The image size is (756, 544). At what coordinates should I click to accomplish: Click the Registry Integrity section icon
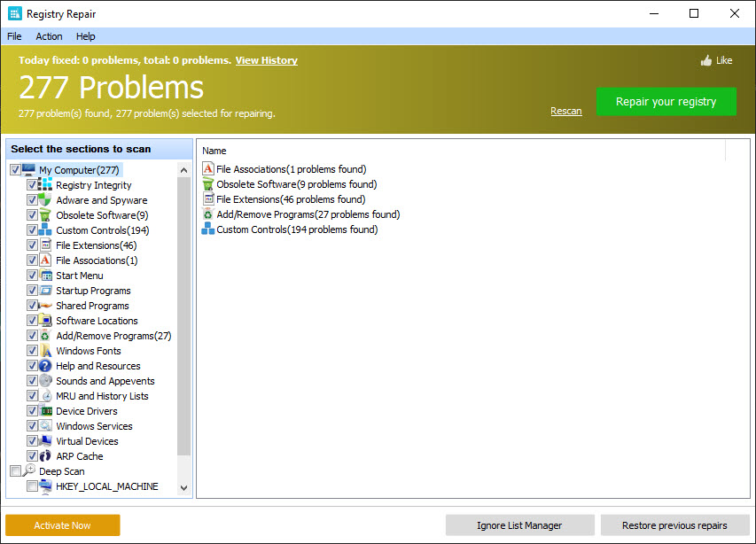(44, 185)
